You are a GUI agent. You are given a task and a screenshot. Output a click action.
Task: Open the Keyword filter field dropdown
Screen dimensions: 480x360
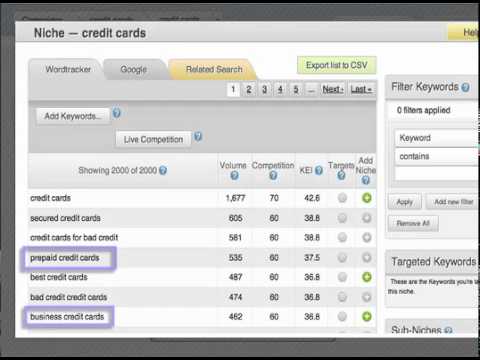(437, 138)
